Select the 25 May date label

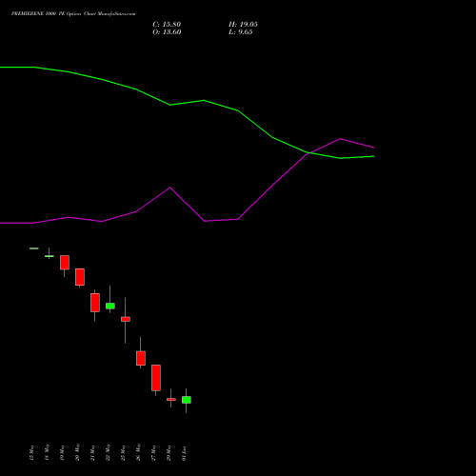(123, 452)
